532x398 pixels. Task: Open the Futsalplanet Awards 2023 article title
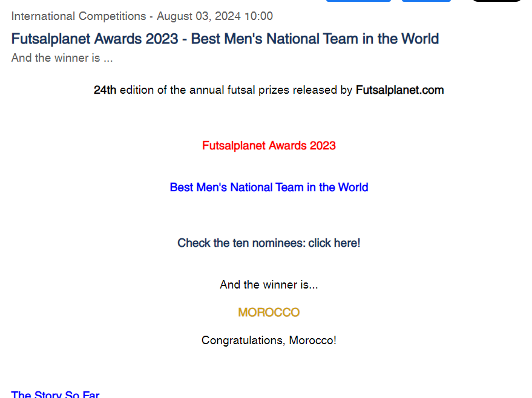pyautogui.click(x=225, y=39)
